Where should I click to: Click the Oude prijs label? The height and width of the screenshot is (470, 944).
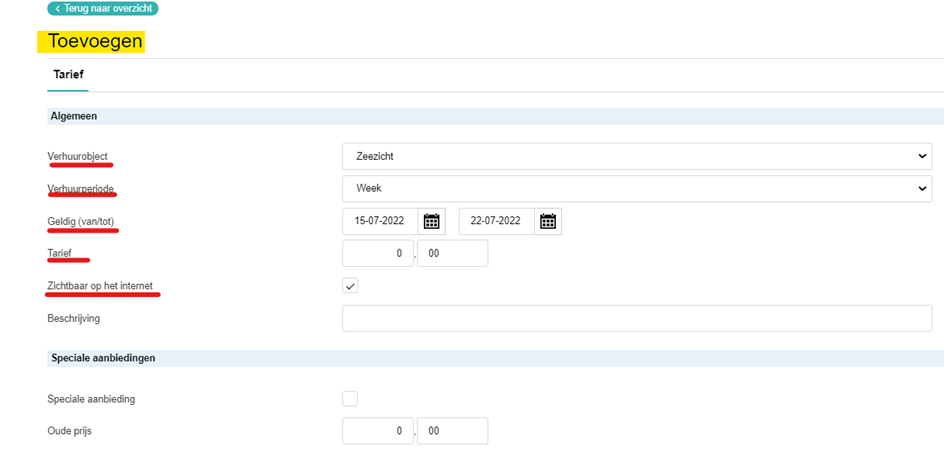(70, 431)
